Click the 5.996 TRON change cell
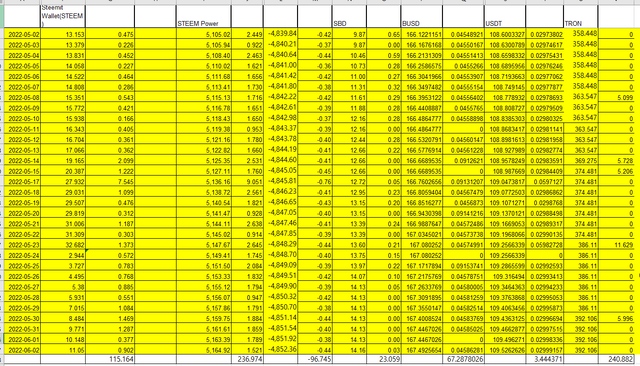This screenshot has height=366, width=640. tap(617, 318)
